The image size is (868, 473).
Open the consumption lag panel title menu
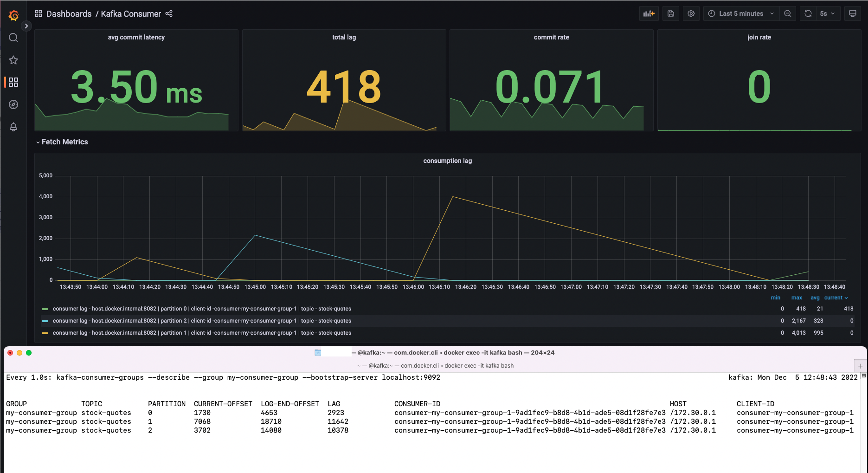(448, 161)
